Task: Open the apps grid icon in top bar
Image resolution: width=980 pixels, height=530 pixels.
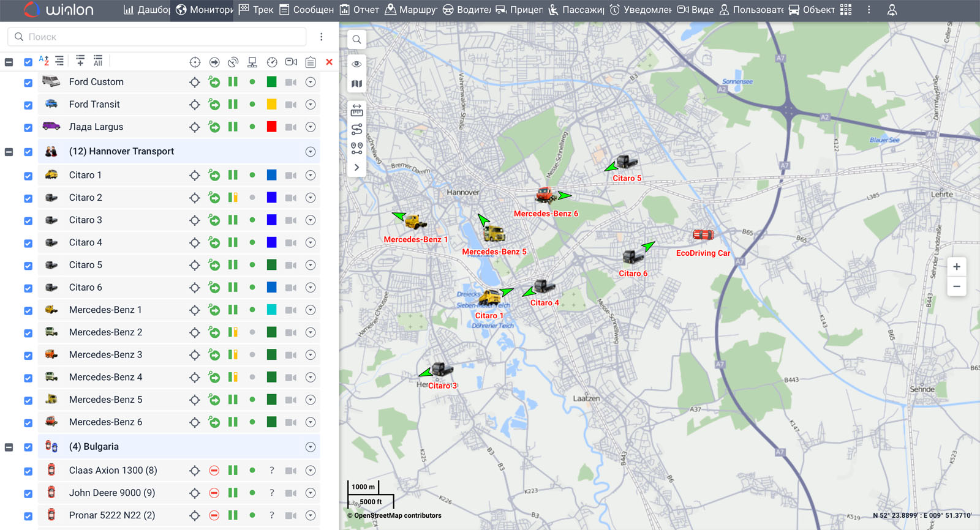Action: pyautogui.click(x=846, y=10)
